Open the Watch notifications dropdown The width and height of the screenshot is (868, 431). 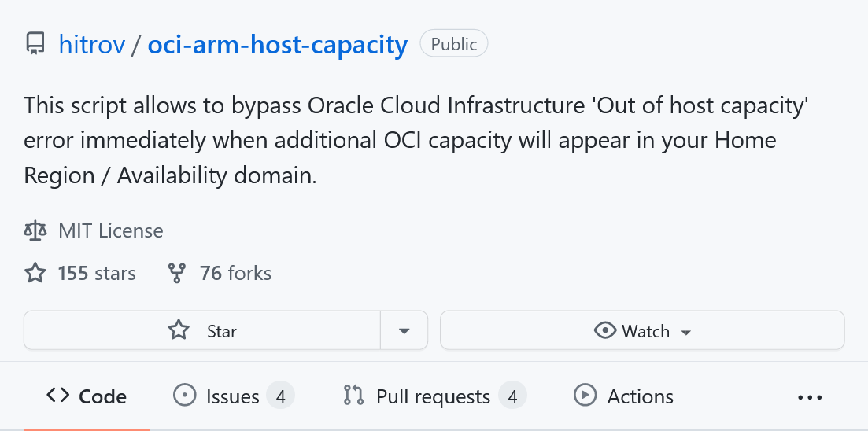tap(642, 331)
